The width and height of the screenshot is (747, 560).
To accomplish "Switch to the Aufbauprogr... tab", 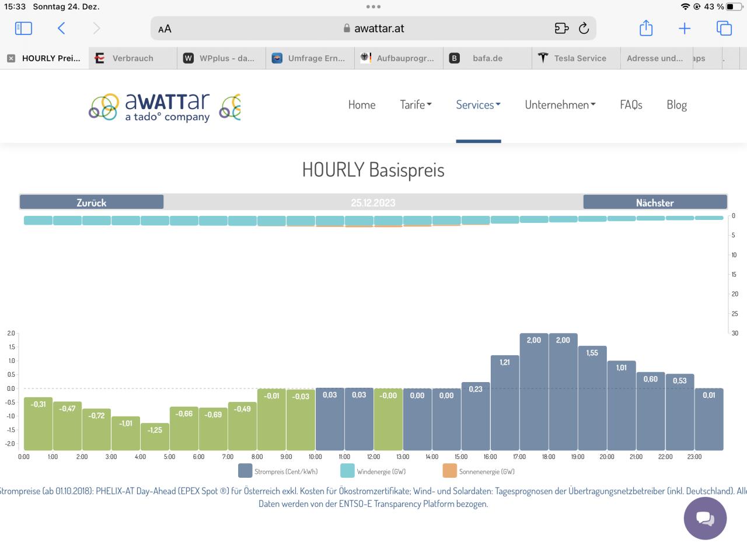I will coord(399,58).
